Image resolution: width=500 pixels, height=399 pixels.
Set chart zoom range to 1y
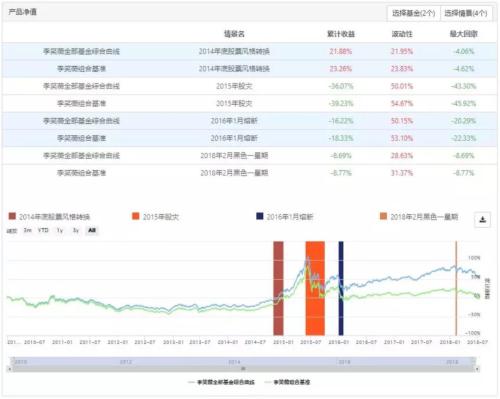(60, 230)
